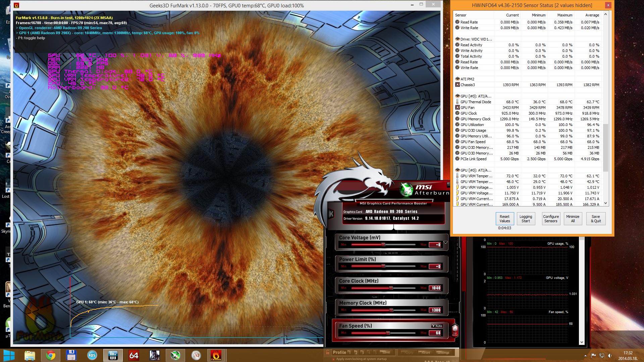Image resolution: width=644 pixels, height=362 pixels.
Task: Click Memory Clock slider handle
Action: (391, 310)
